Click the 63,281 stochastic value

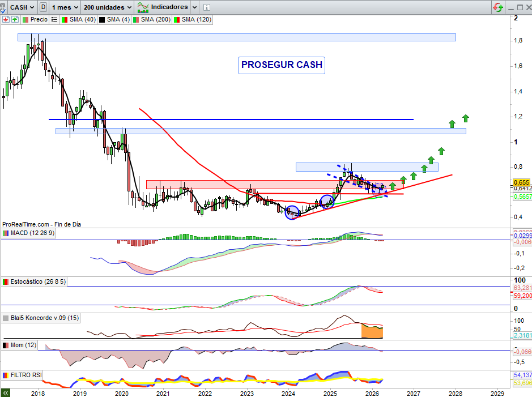(522, 288)
